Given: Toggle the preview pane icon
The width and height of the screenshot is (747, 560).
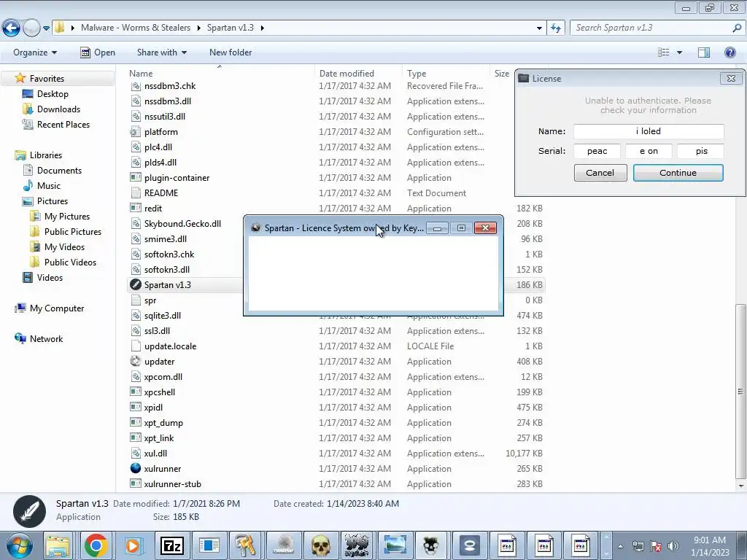Looking at the screenshot, I should 704,52.
